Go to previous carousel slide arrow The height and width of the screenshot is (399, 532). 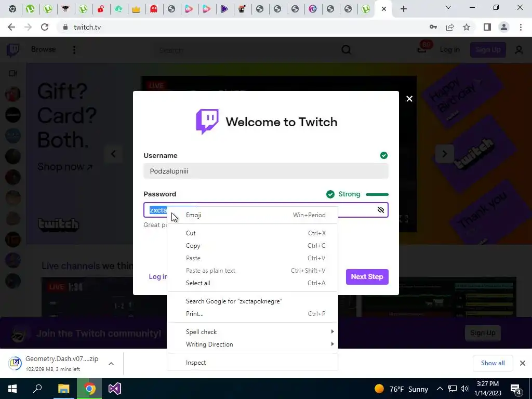point(113,154)
